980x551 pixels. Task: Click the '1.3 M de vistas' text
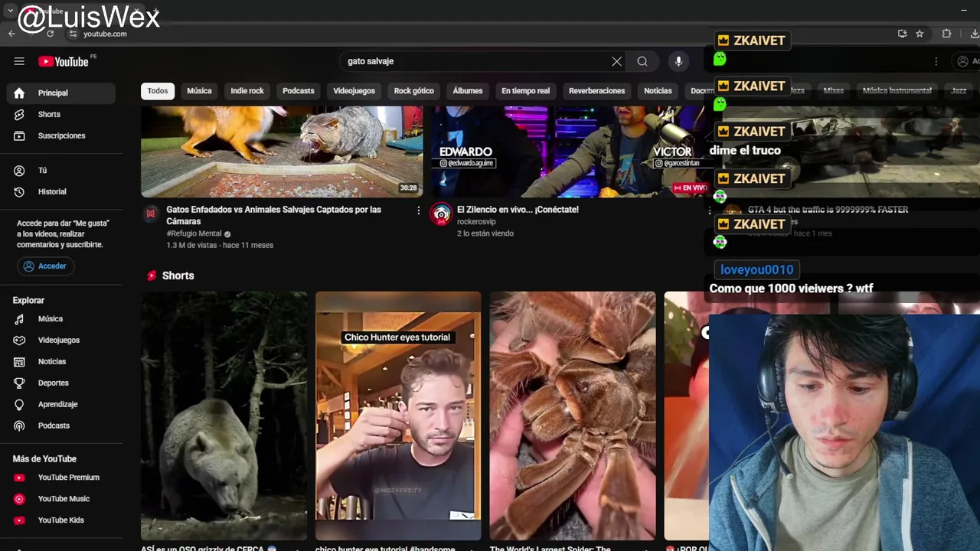point(191,246)
